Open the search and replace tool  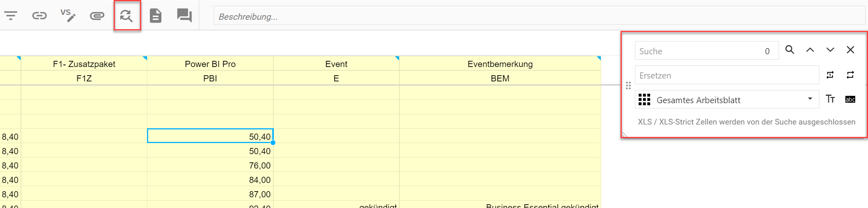[126, 16]
